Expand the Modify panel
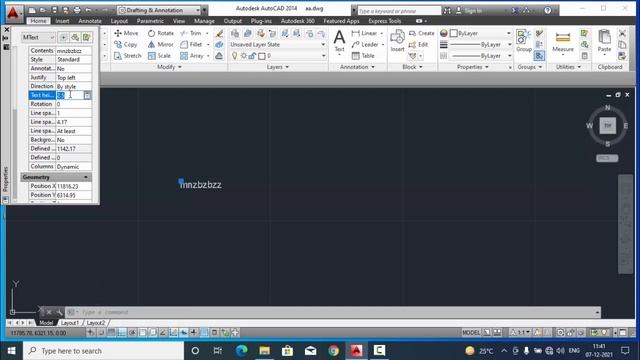The height and width of the screenshot is (360, 640). 169,67
